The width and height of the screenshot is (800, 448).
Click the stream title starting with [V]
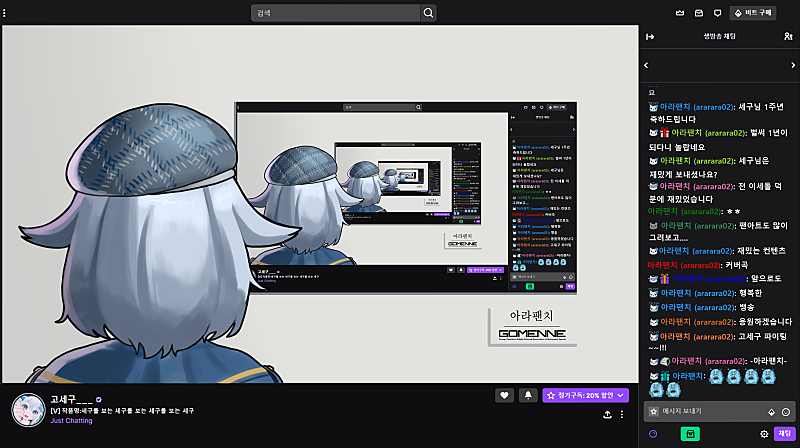click(122, 411)
